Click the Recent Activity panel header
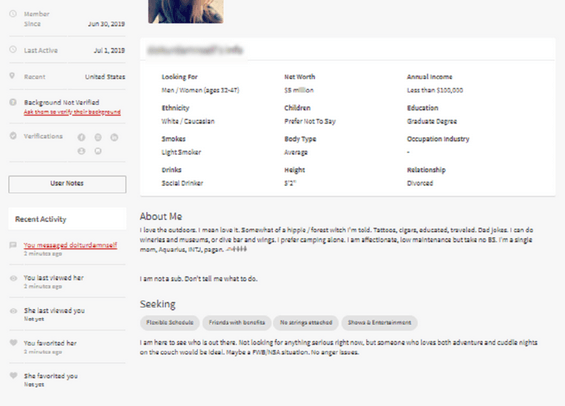565x406 pixels. tap(67, 219)
